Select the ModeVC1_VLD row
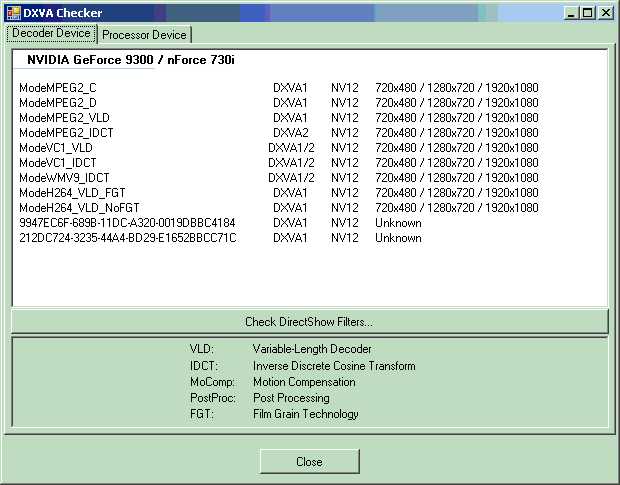Viewport: 620px width, 485px height. point(279,148)
